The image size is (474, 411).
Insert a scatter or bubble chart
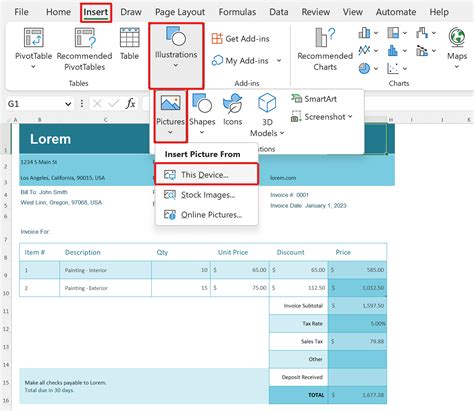coord(393,68)
